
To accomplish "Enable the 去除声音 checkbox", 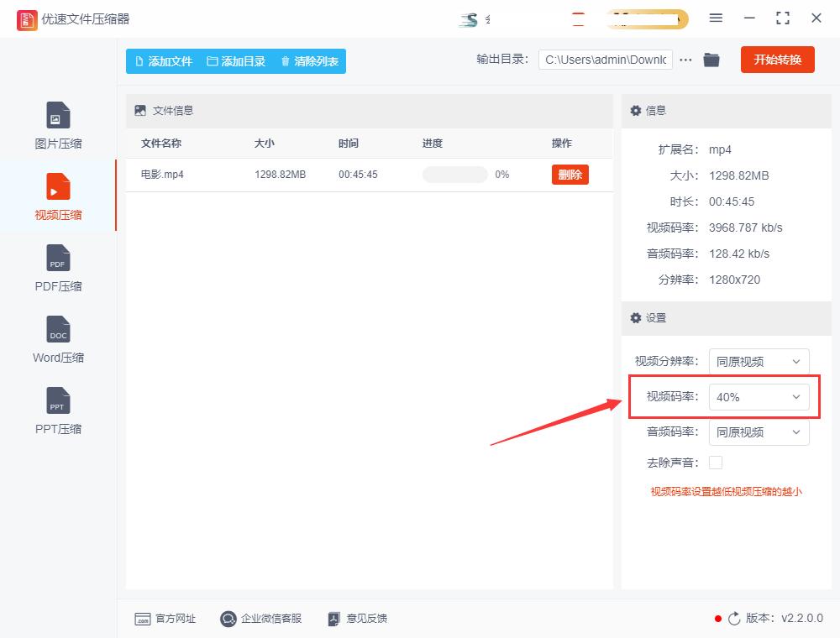I will tap(715, 462).
